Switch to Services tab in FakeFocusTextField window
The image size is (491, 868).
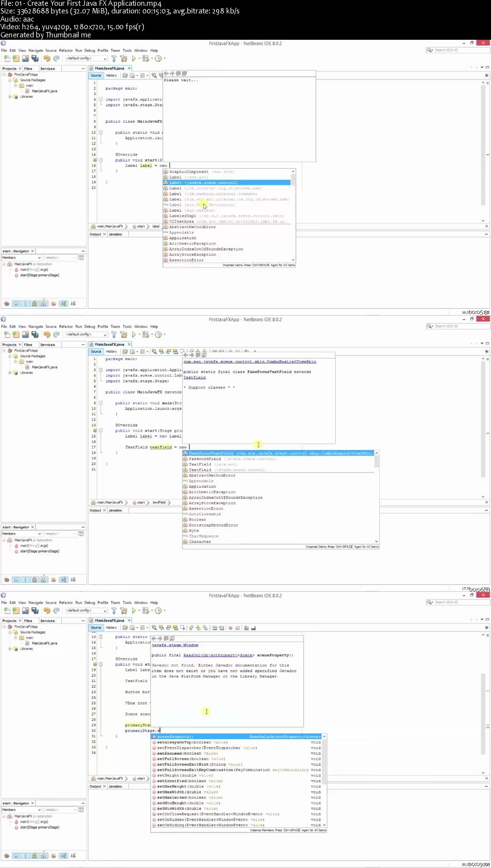tap(47, 345)
